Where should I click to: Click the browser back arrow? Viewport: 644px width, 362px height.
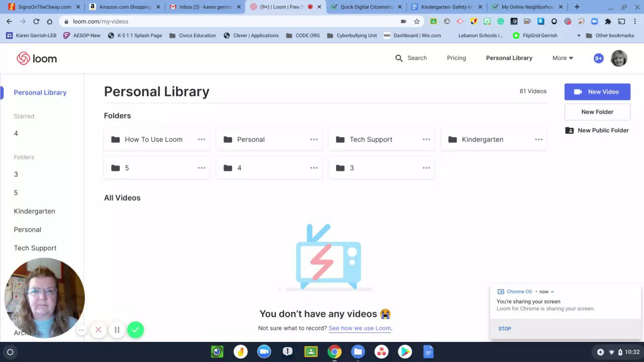[9, 21]
